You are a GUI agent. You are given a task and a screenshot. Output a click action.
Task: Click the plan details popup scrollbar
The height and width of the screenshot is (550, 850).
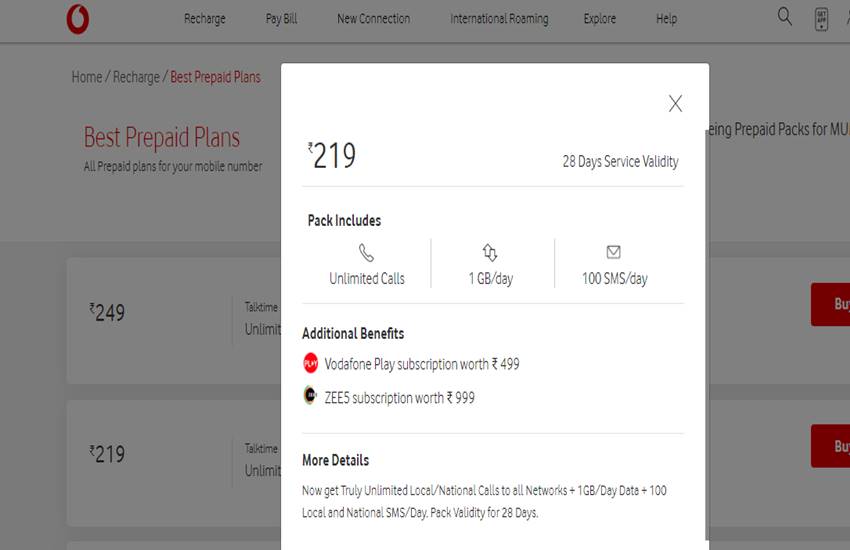coord(706,330)
